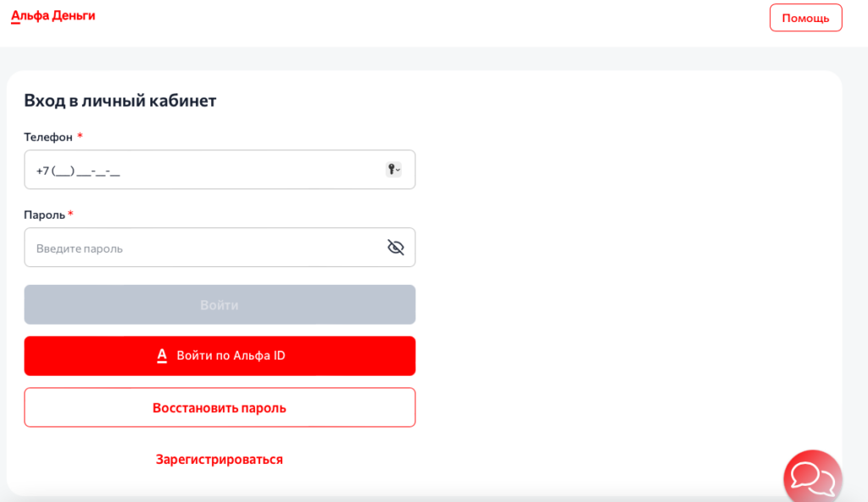
Task: Click the red asterisk next to Пароль
Action: pyautogui.click(x=70, y=214)
